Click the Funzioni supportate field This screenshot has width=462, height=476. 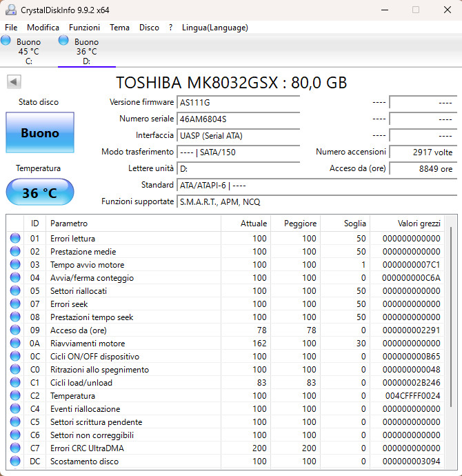317,201
